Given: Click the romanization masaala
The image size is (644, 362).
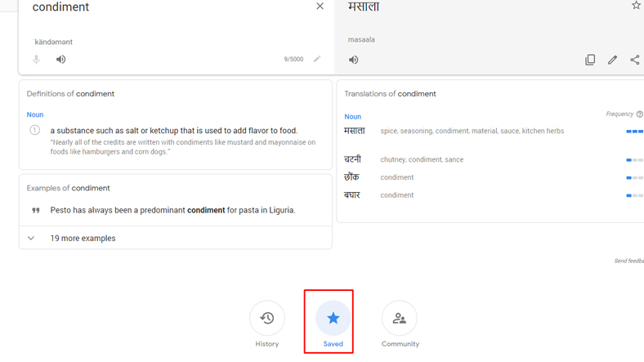Looking at the screenshot, I should click(x=361, y=40).
